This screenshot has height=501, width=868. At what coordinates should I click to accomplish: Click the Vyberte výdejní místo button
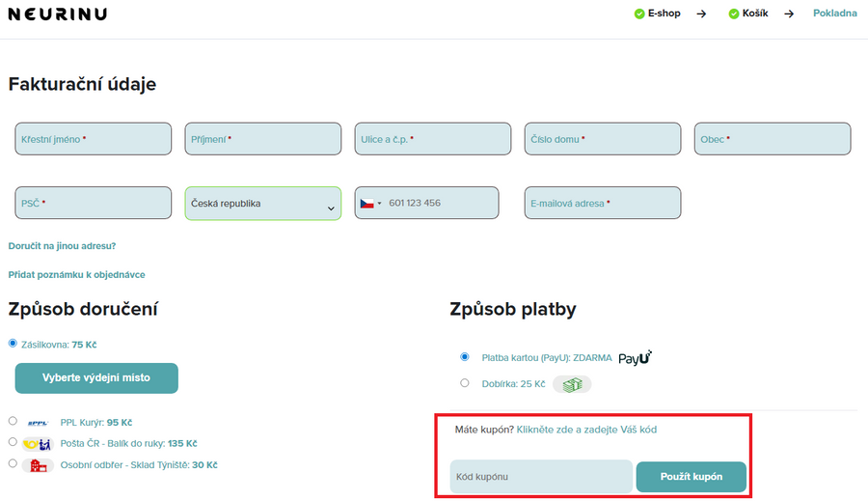[x=96, y=378]
